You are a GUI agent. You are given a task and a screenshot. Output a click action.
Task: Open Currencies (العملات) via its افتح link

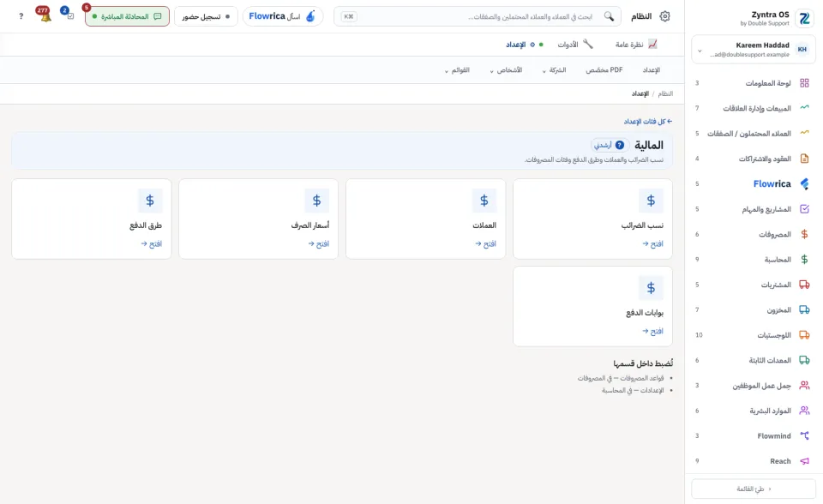(485, 243)
